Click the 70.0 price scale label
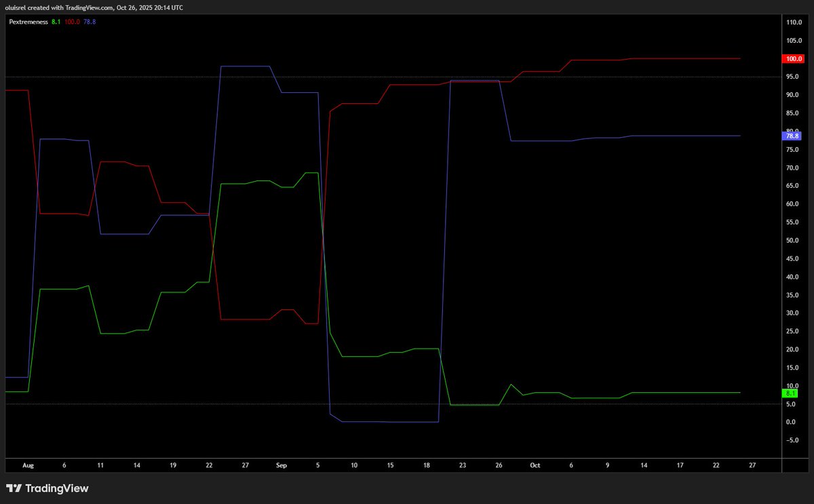This screenshot has height=504, width=814. (792, 168)
